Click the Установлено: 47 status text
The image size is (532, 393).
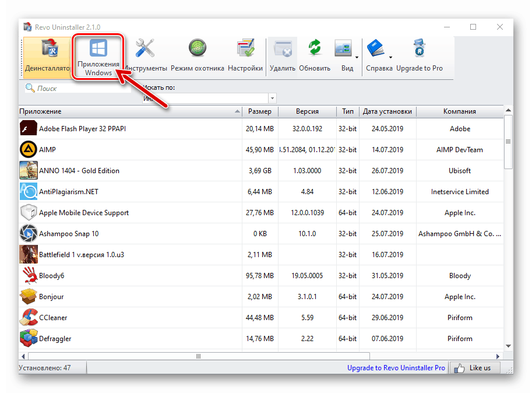point(45,368)
